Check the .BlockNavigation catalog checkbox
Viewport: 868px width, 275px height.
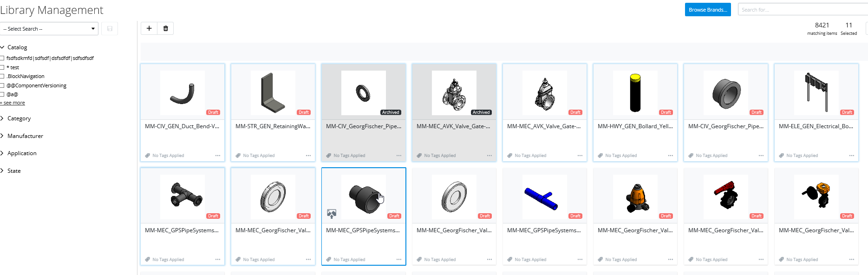pos(2,76)
